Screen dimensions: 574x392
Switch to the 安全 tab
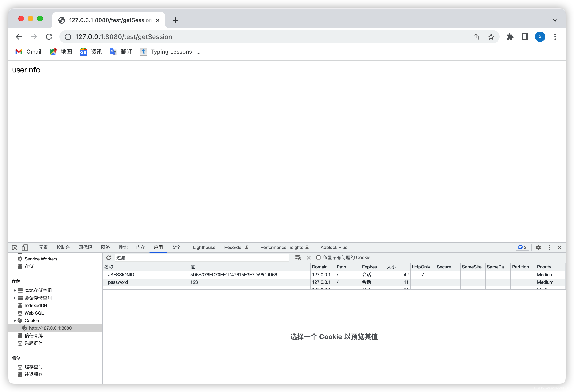(176, 248)
